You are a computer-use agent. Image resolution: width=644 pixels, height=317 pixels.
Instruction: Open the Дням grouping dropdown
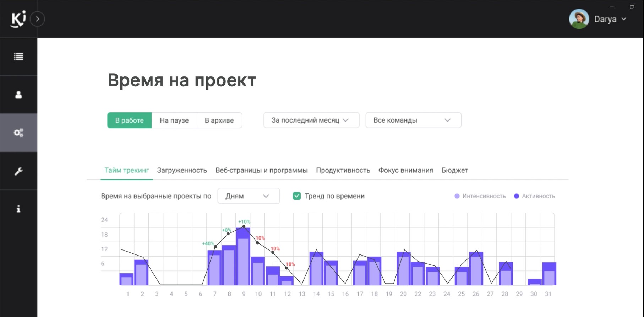tap(249, 196)
